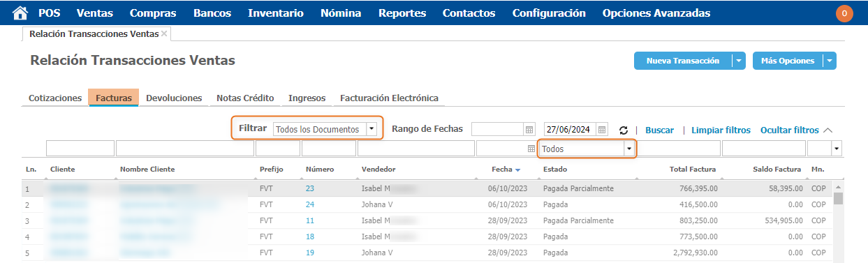
Task: Click the Total Factura filter input field
Action: tap(679, 149)
